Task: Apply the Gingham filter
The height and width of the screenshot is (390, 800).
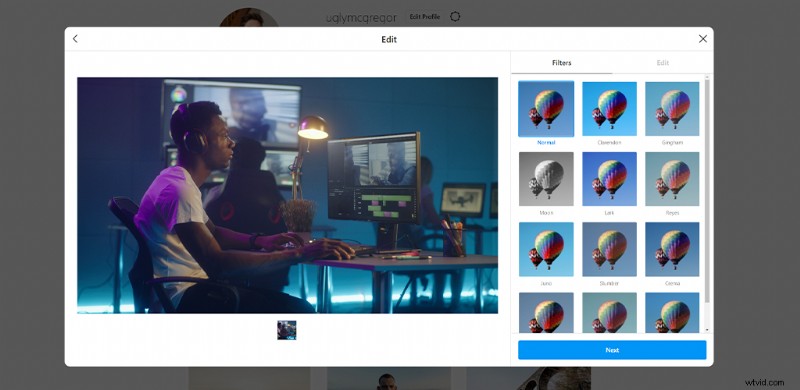Action: (672, 109)
